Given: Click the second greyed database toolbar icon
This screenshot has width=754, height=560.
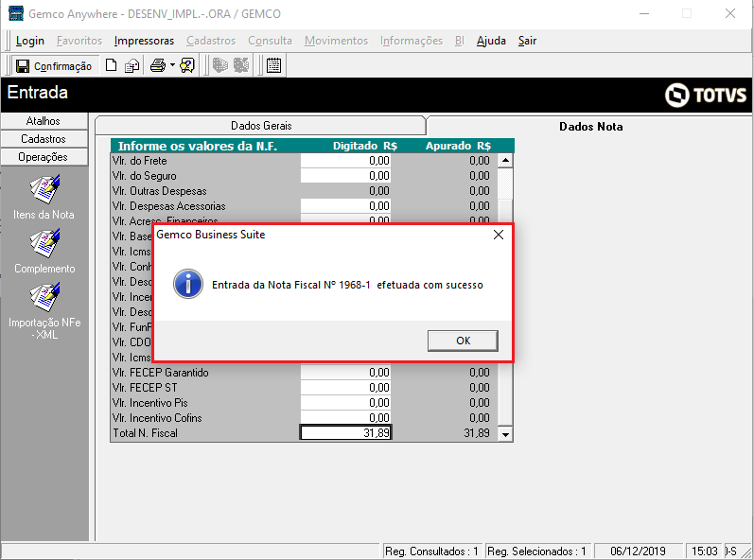Looking at the screenshot, I should pyautogui.click(x=241, y=65).
